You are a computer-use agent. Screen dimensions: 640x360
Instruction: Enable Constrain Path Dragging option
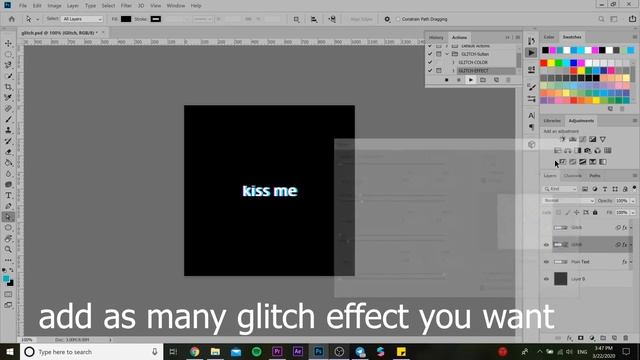398,19
